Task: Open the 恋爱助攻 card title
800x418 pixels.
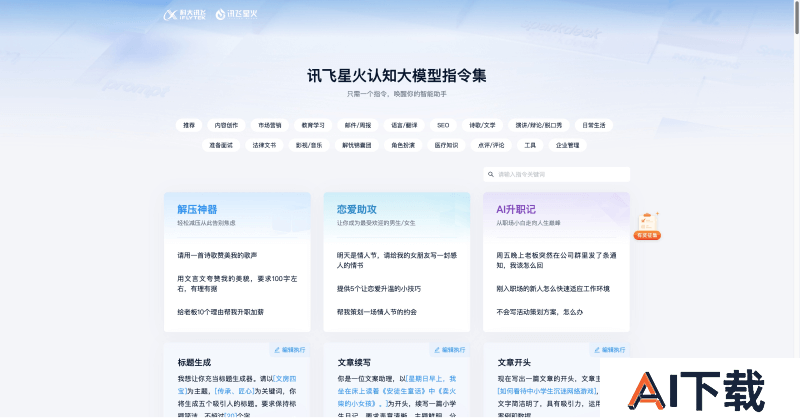Action: (357, 210)
